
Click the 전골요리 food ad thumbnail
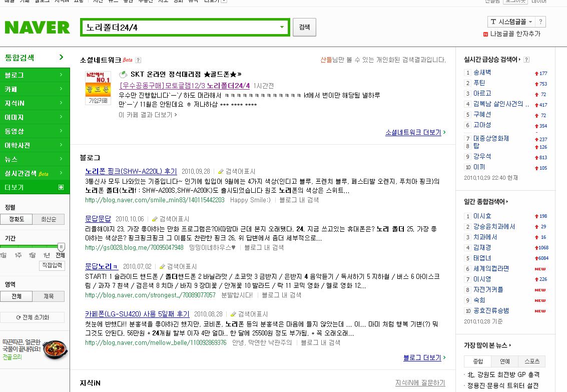tap(56, 349)
